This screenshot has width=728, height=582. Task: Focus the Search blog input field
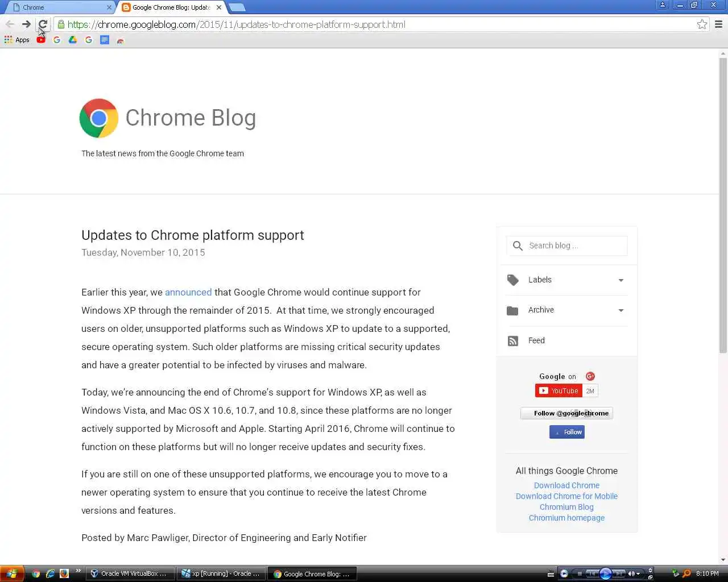coord(566,246)
